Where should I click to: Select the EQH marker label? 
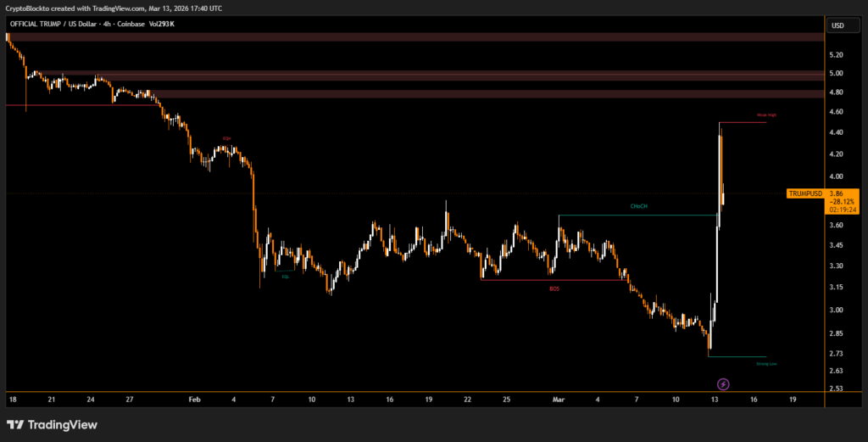click(x=227, y=137)
